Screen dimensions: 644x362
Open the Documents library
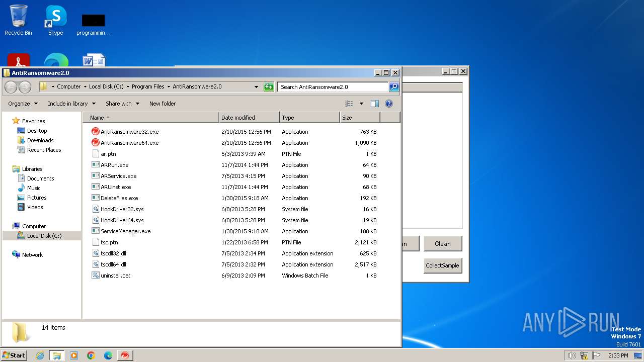(40, 178)
